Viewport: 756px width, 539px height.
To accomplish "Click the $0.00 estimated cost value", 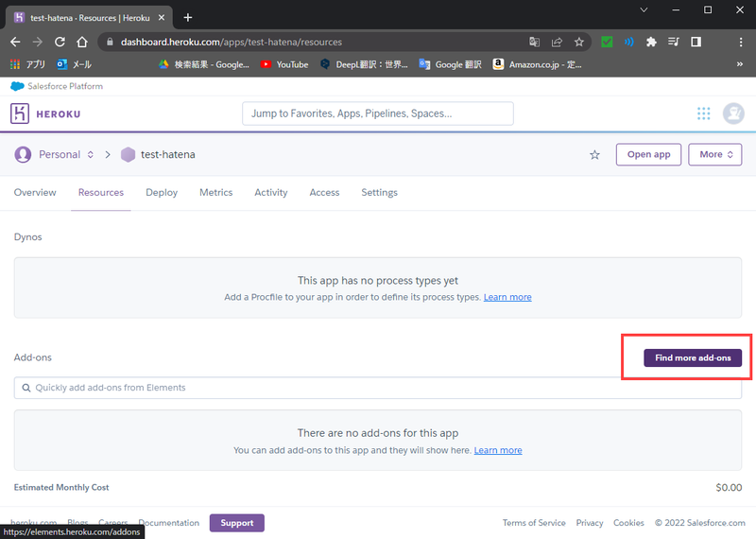I will [x=729, y=487].
